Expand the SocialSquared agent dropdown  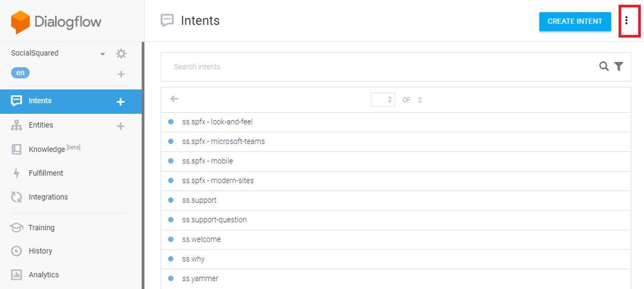[102, 54]
